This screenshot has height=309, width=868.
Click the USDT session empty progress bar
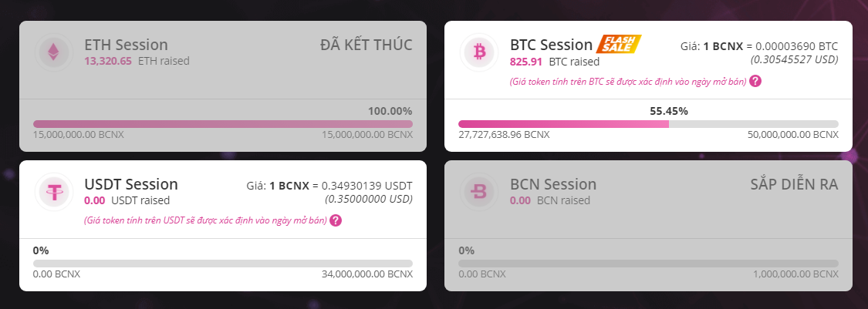coord(222,263)
